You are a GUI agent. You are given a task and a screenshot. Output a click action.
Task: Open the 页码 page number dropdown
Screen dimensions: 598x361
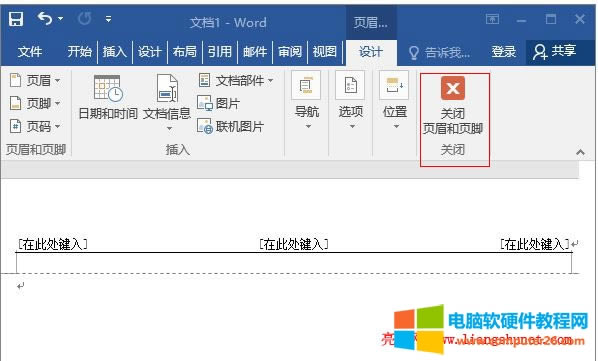[35, 126]
